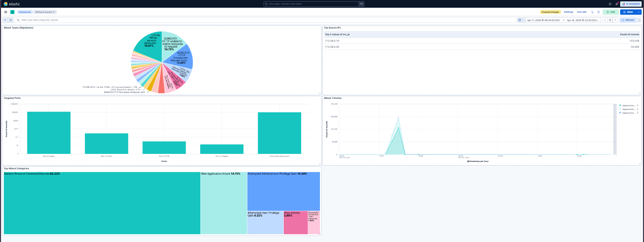
Task: Sort by Top 5 values of src_ip column
Action: [337, 35]
